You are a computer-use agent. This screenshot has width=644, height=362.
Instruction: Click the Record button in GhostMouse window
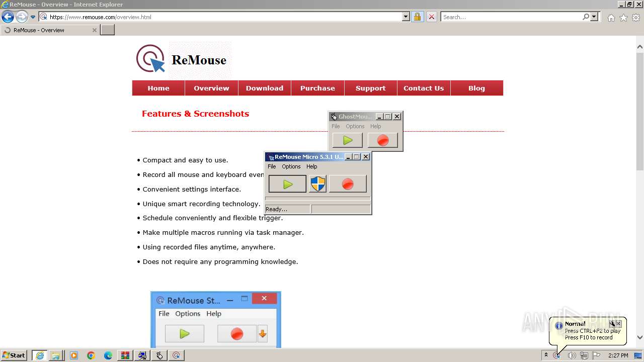(383, 140)
